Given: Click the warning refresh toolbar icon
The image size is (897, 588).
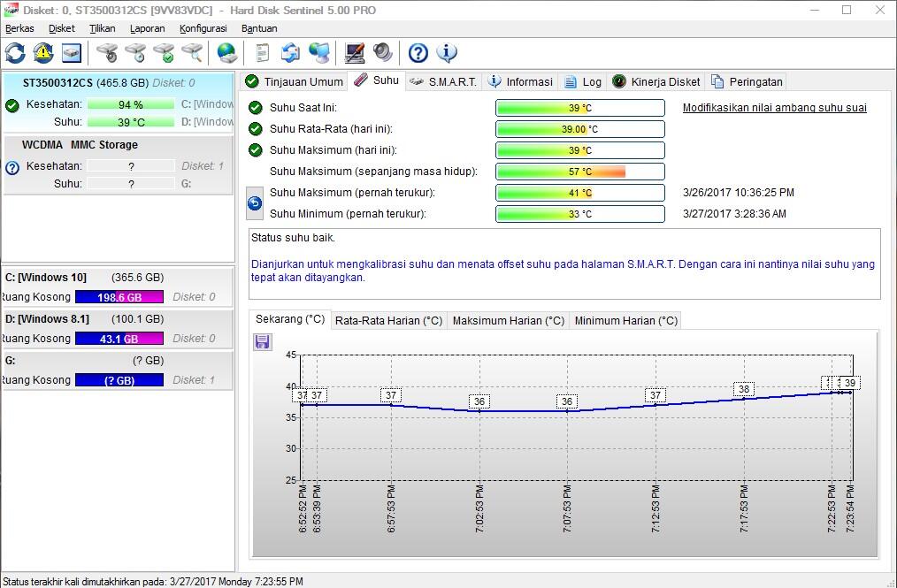Looking at the screenshot, I should point(43,53).
